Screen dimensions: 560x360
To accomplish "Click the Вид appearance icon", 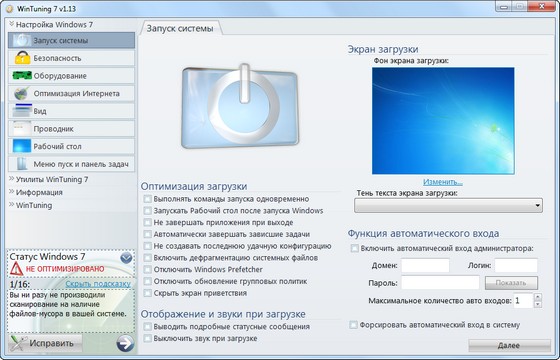I will (22, 111).
